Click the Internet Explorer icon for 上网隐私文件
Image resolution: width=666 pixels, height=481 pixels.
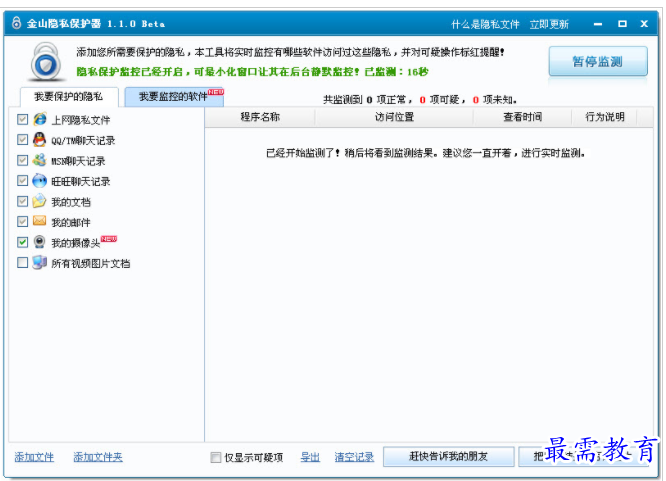tap(40, 119)
